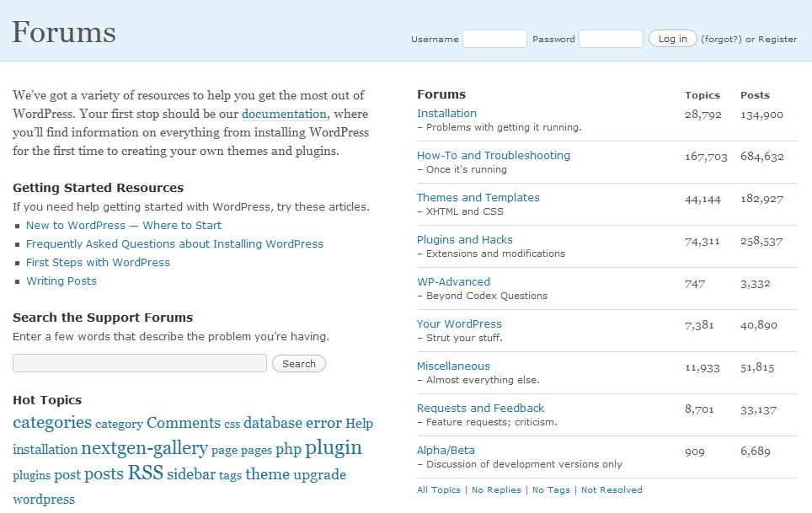Open Themes and Templates forum
Image resolution: width=812 pixels, height=513 pixels.
(x=478, y=198)
